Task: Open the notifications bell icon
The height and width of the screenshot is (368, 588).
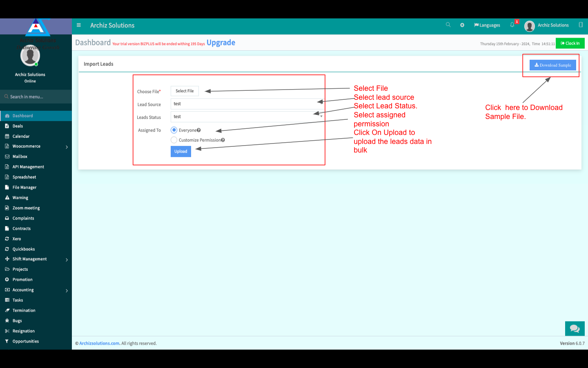Action: 512,25
